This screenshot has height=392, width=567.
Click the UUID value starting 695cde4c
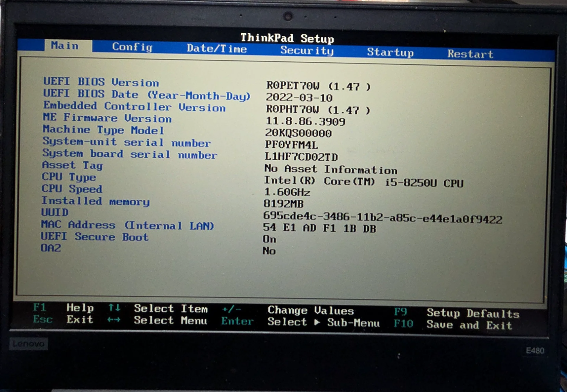coord(383,218)
